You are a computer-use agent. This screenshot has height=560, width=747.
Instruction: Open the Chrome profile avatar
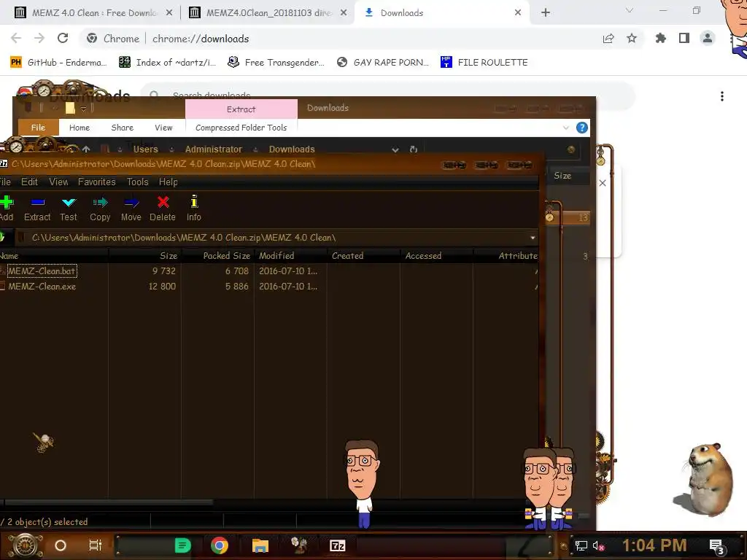[708, 38]
